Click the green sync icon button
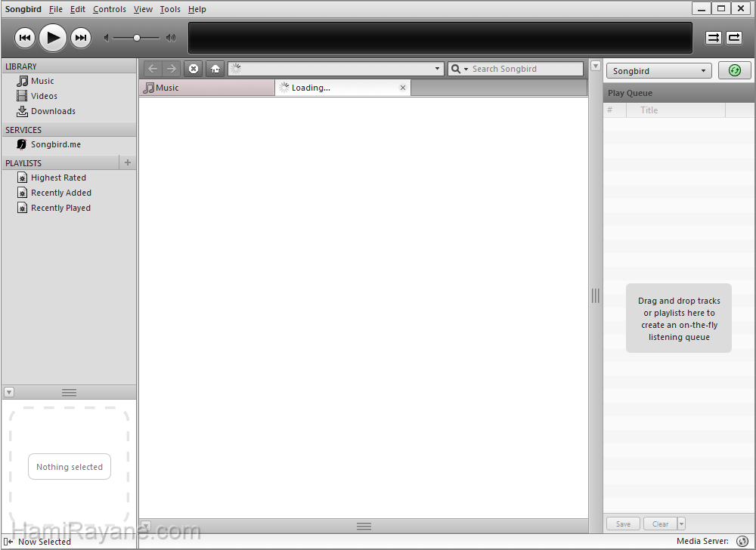This screenshot has width=756, height=550. coord(734,70)
